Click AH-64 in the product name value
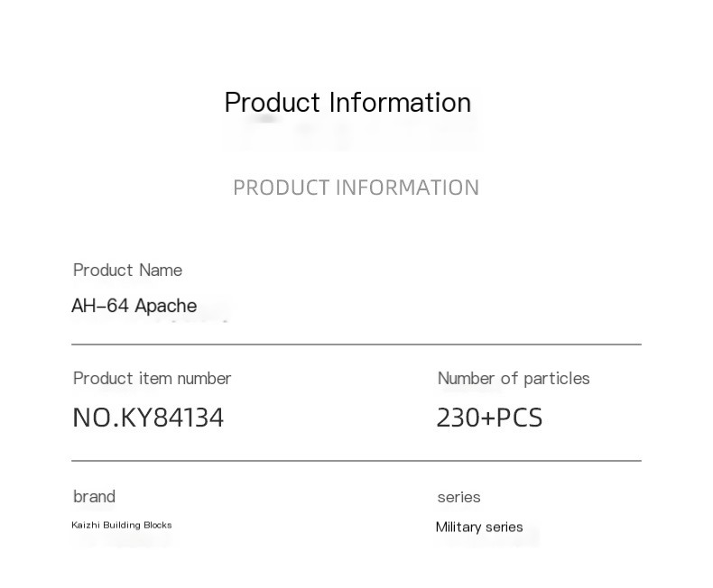This screenshot has height=588, width=713. coord(99,306)
